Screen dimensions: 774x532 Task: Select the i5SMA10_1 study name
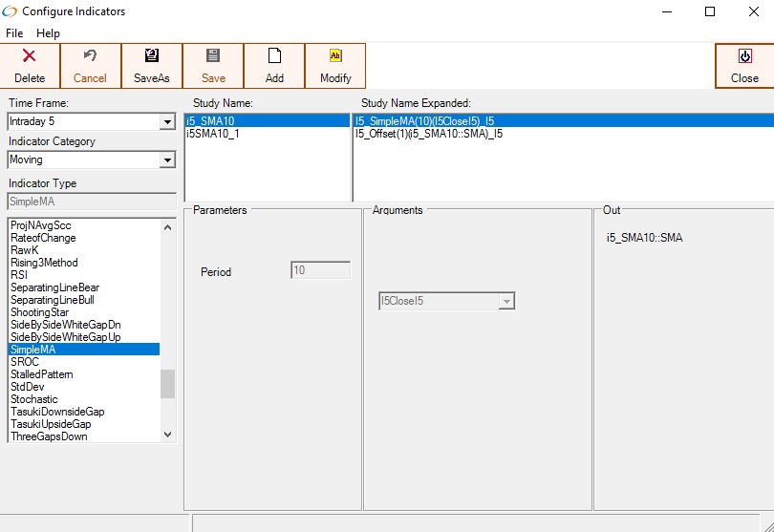point(213,134)
